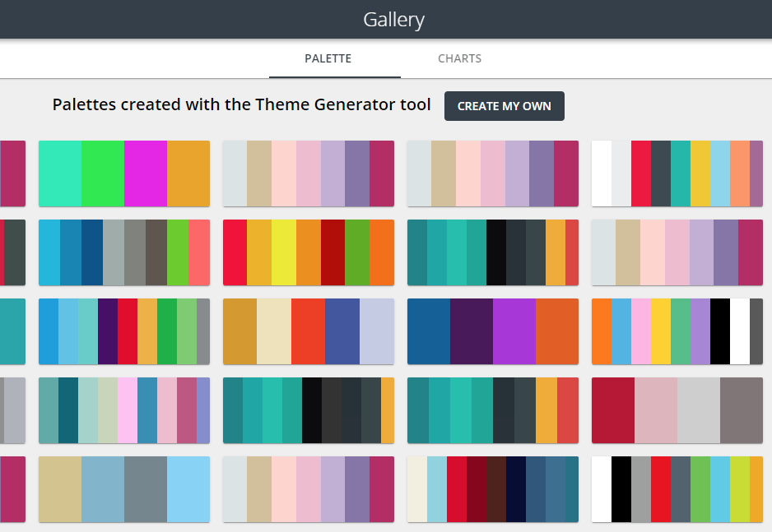Choose bright violet swatch in blue-purple-orange palette

click(x=514, y=331)
